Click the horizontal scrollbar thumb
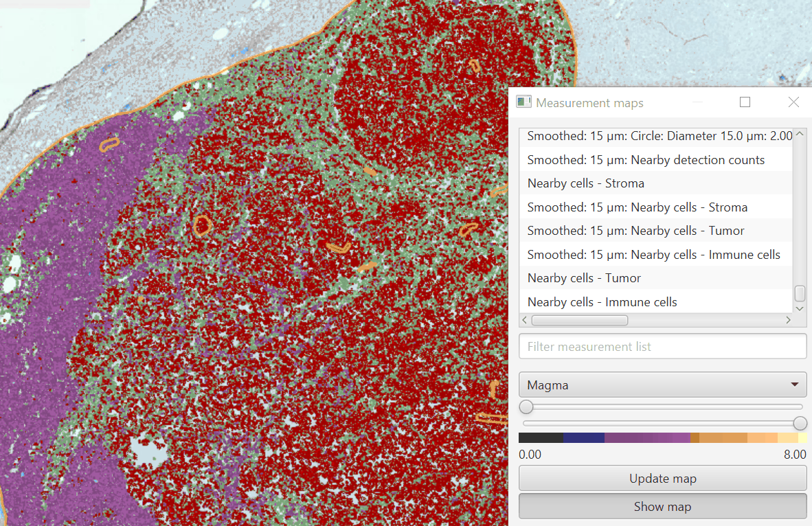The image size is (812, 526). tap(579, 320)
